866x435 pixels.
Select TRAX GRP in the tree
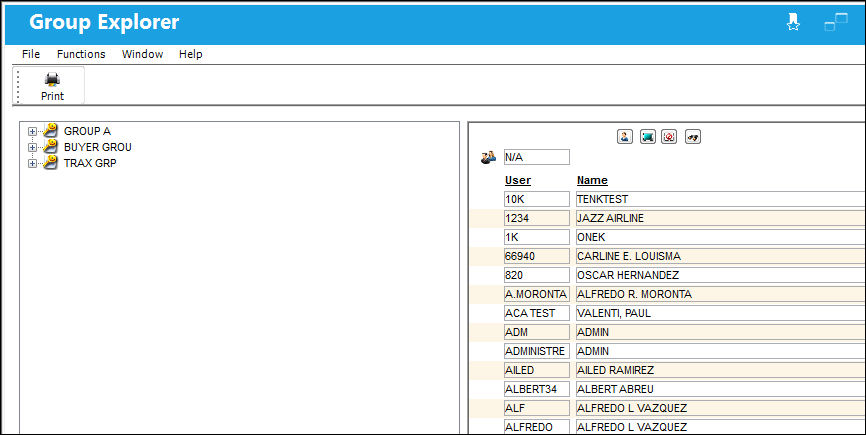point(90,163)
